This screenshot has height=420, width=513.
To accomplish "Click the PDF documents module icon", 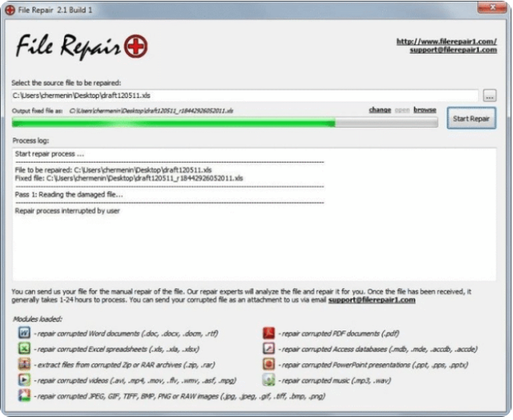I will pyautogui.click(x=269, y=333).
